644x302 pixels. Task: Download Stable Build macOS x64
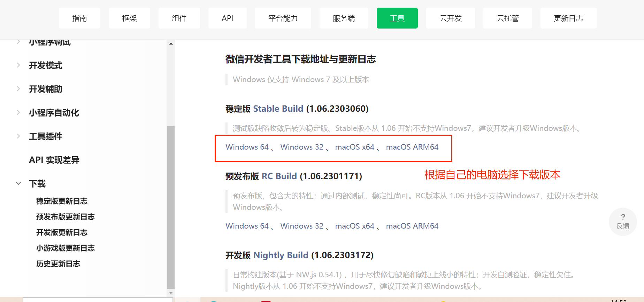(x=355, y=147)
